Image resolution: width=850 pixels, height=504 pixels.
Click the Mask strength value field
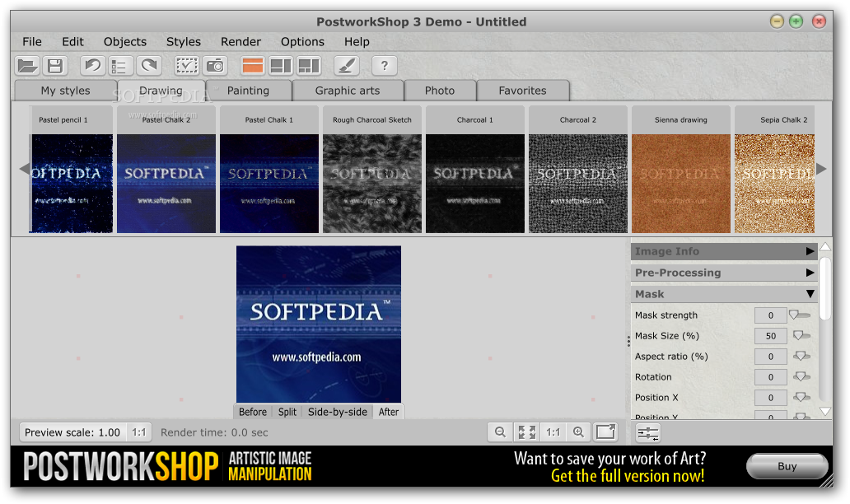[770, 315]
